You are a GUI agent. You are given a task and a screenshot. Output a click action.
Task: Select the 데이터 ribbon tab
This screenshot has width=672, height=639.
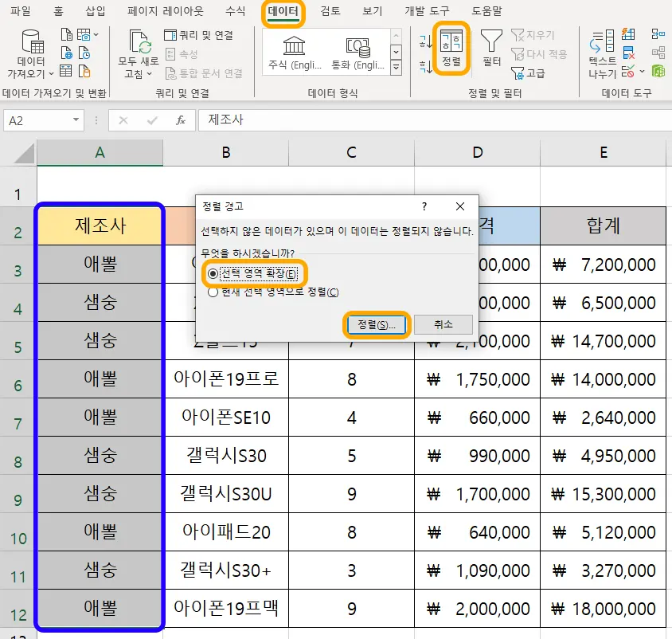tap(283, 11)
